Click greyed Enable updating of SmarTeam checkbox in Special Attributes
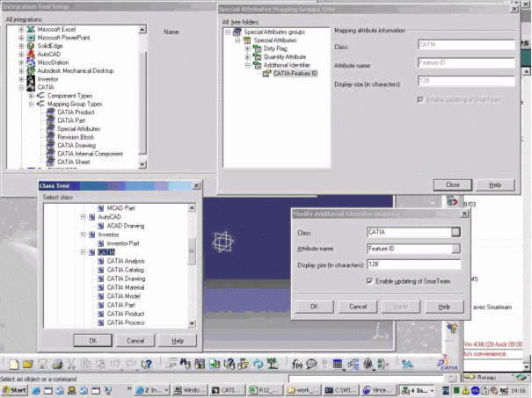The width and height of the screenshot is (532, 398). tap(420, 99)
